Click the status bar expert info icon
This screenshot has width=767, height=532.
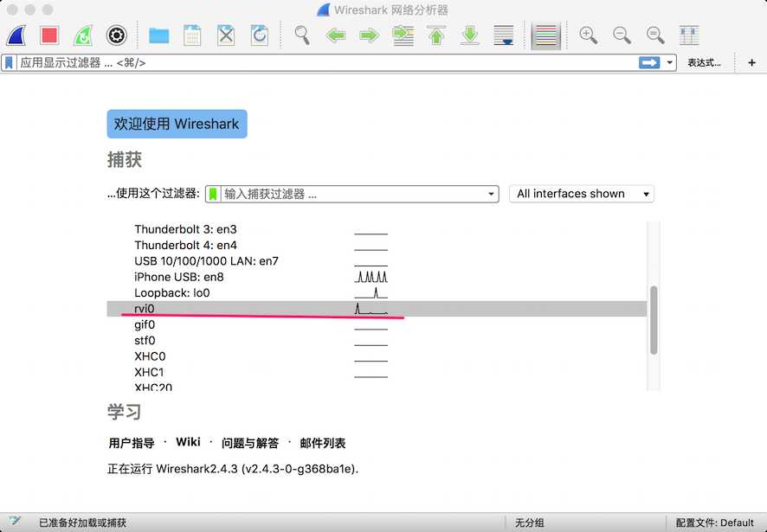click(x=14, y=522)
